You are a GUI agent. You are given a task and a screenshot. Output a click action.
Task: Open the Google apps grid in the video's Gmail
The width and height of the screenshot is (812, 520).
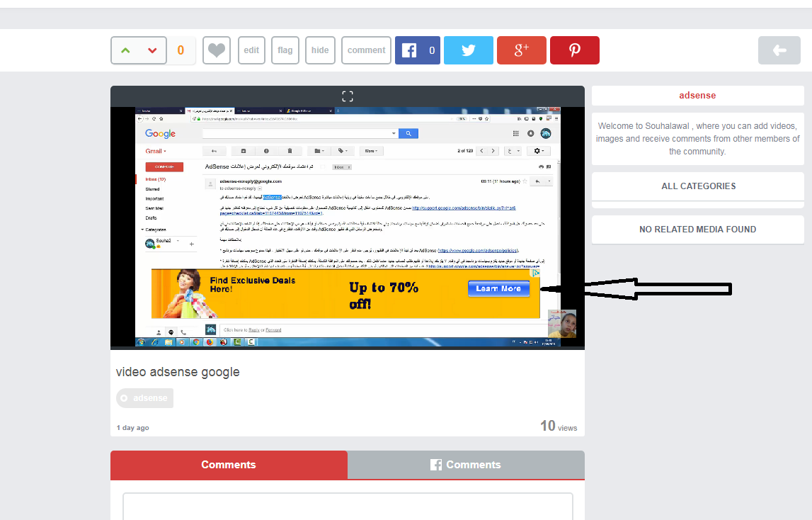(x=516, y=133)
